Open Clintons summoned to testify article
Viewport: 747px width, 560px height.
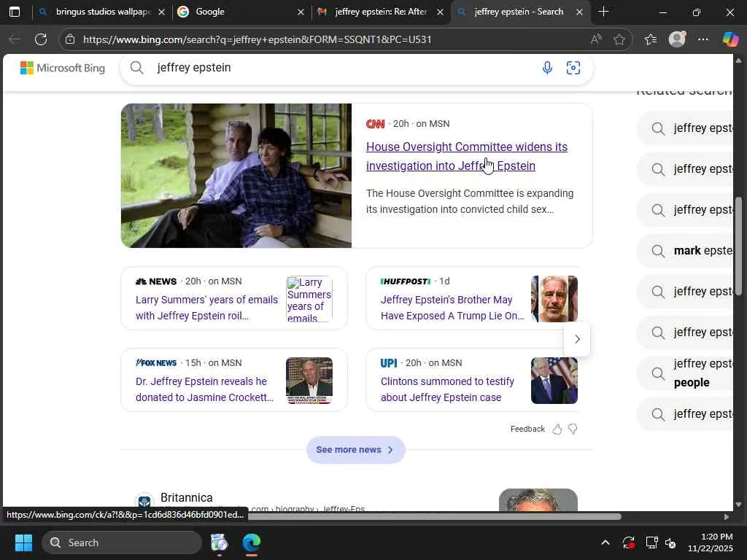pyautogui.click(x=447, y=389)
